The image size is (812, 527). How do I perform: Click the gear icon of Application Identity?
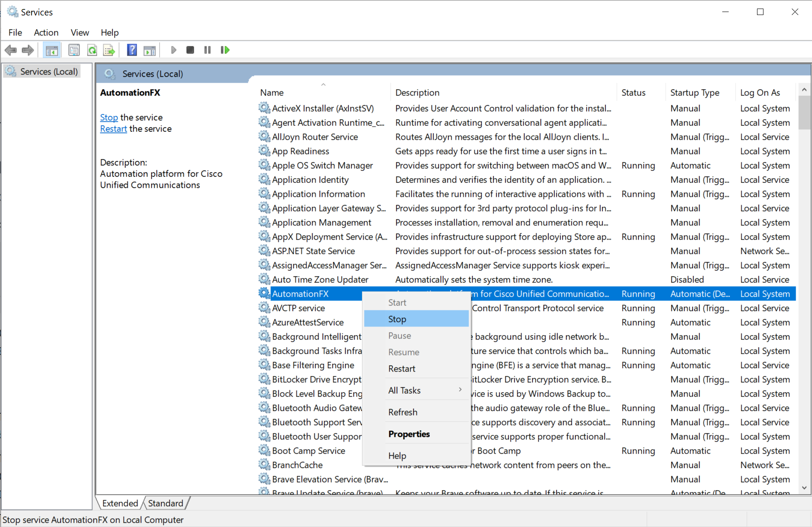coord(265,179)
